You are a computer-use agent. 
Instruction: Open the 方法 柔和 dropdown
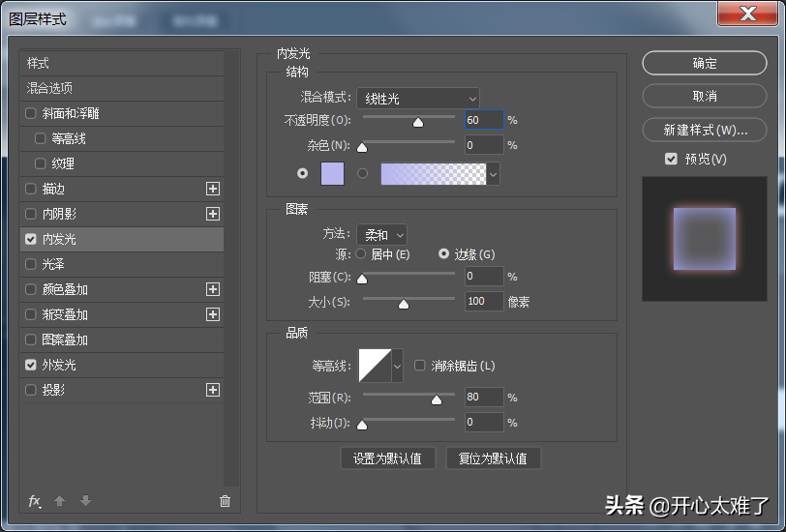click(382, 234)
